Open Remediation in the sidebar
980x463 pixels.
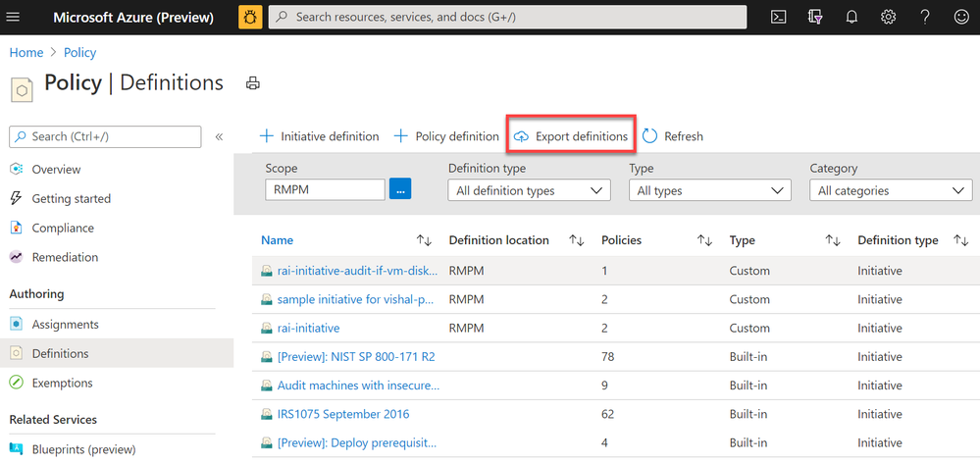click(x=65, y=257)
